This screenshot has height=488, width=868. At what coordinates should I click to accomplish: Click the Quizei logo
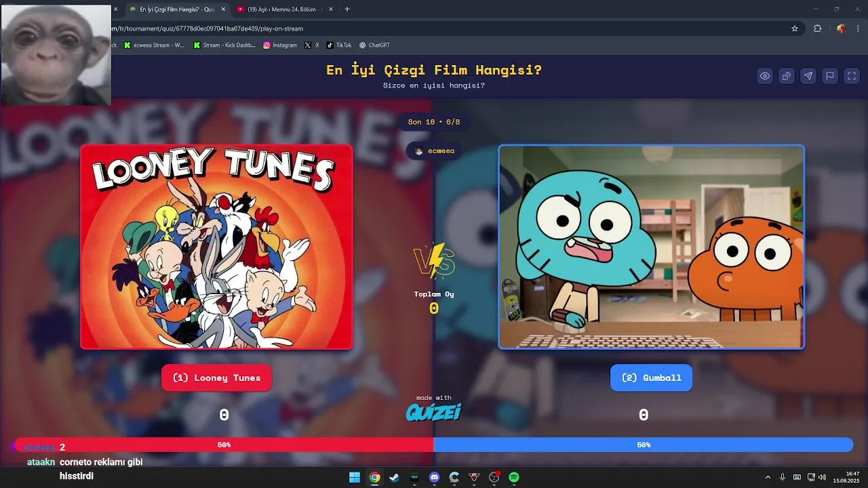click(434, 411)
